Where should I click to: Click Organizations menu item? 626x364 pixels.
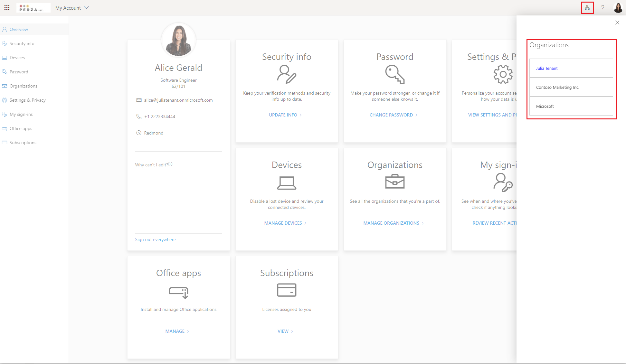click(24, 86)
